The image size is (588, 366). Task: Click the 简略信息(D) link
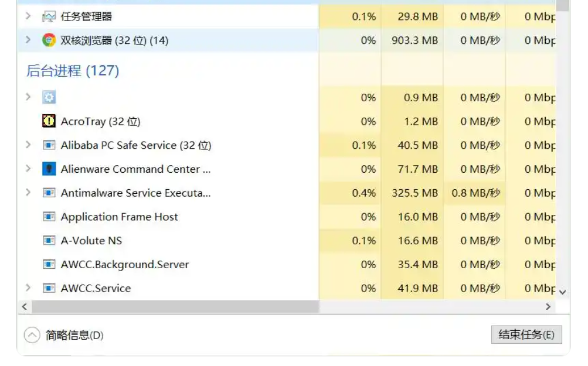point(74,335)
